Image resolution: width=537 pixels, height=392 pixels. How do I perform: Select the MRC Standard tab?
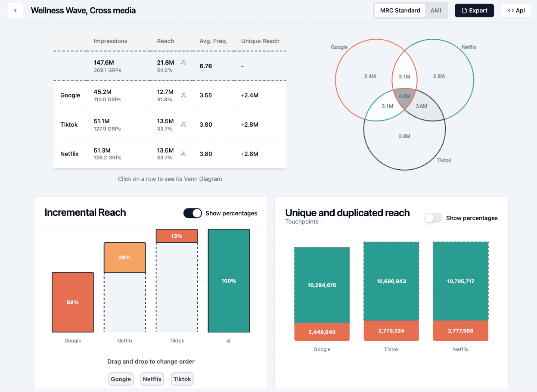(400, 10)
